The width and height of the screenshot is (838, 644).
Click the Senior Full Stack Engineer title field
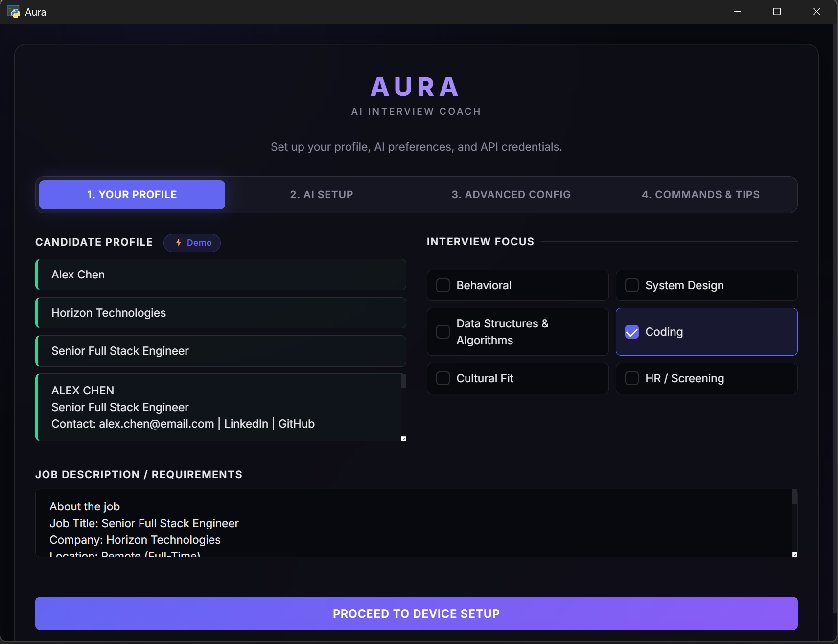click(x=220, y=351)
